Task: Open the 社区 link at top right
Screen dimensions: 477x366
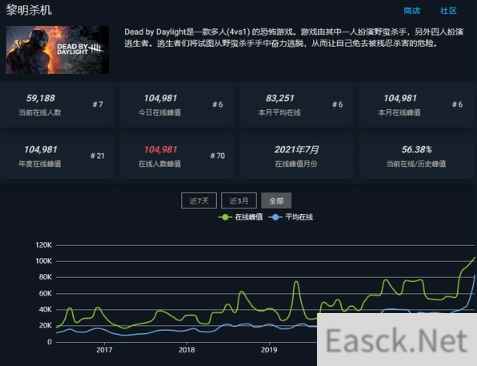Action: coord(448,11)
